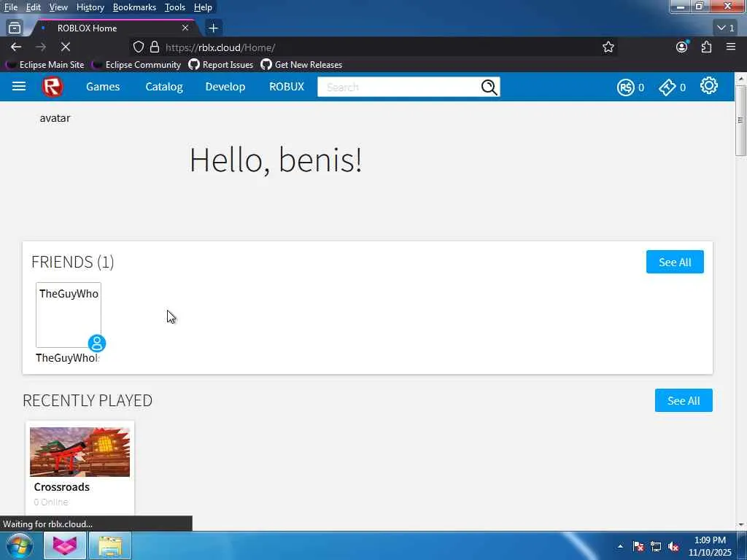747x560 pixels.
Task: Open the browser application menu
Action: (731, 47)
